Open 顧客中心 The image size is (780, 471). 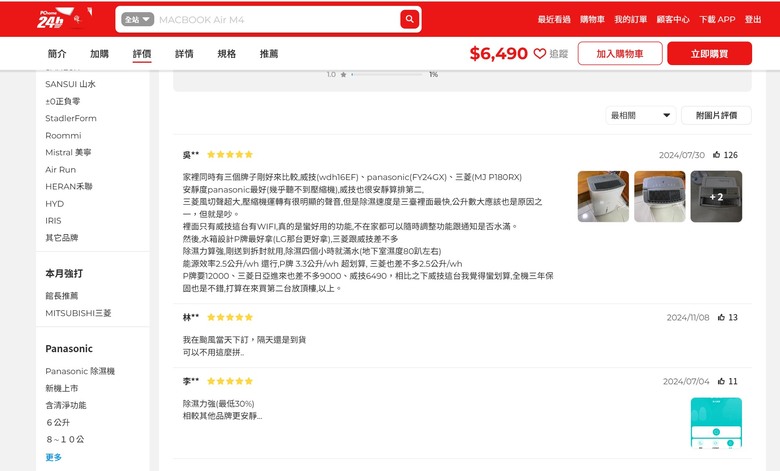[673, 19]
